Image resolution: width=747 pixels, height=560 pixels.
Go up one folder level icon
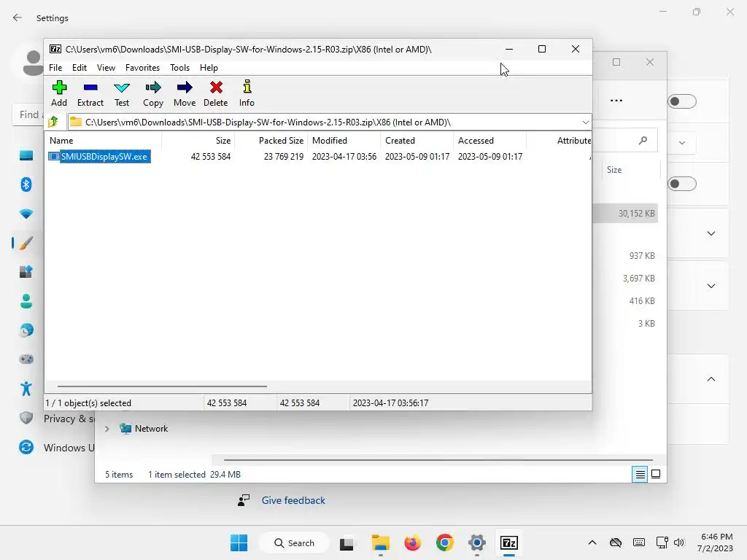pyautogui.click(x=53, y=122)
